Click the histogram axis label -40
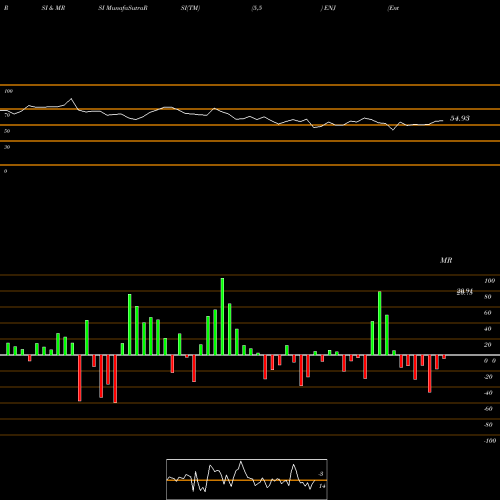 pyautogui.click(x=488, y=393)
